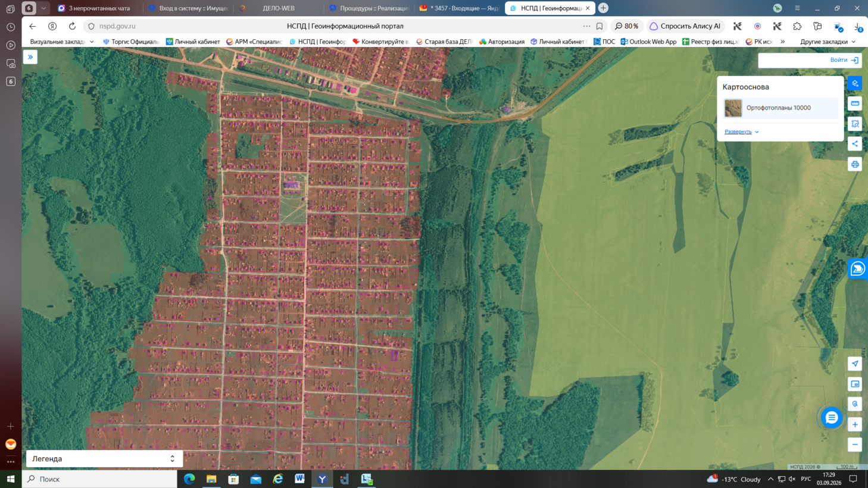The width and height of the screenshot is (868, 488).
Task: Open the assistant chat side tab
Action: click(x=858, y=269)
